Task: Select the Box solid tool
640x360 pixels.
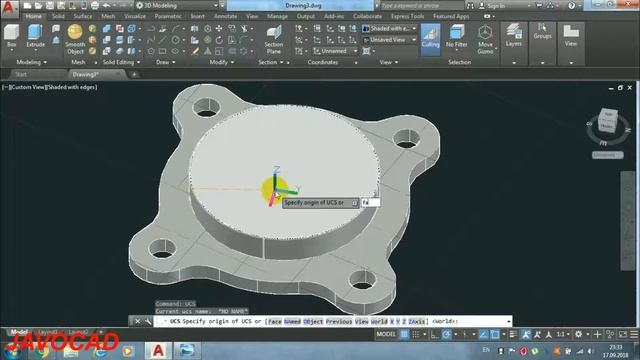Action: [x=11, y=36]
